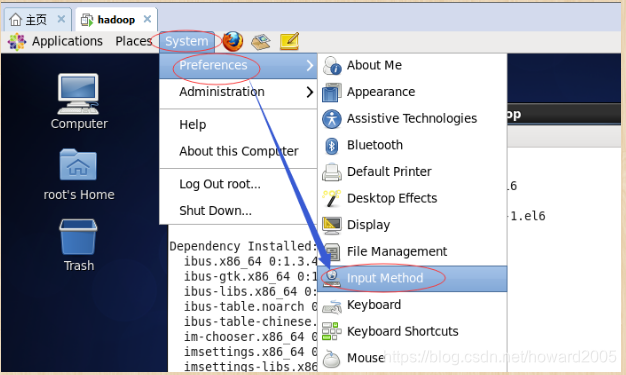The image size is (626, 375).
Task: Open the Computer desktop icon
Action: click(78, 94)
